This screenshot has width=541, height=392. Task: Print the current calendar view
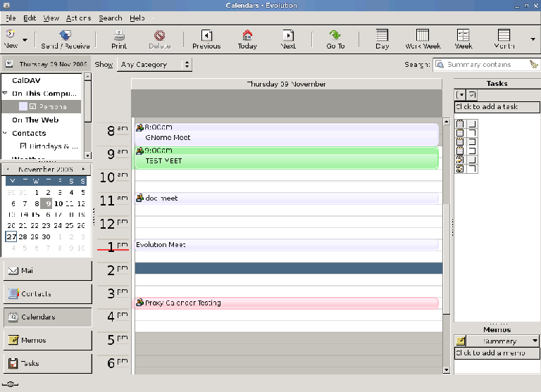tap(119, 39)
